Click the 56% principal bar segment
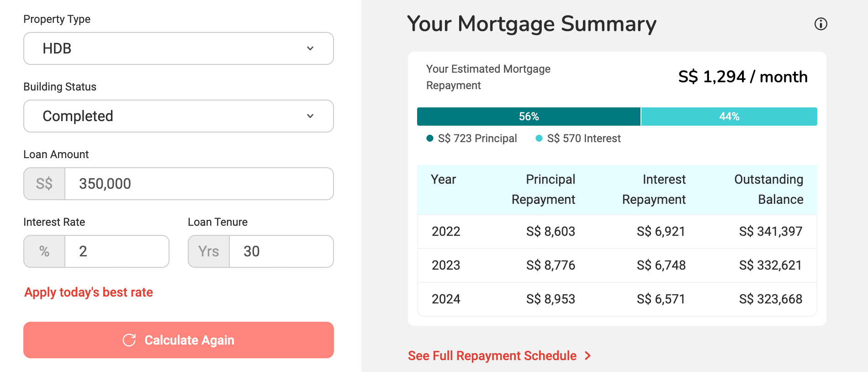Viewport: 868px width, 372px height. pos(529,117)
